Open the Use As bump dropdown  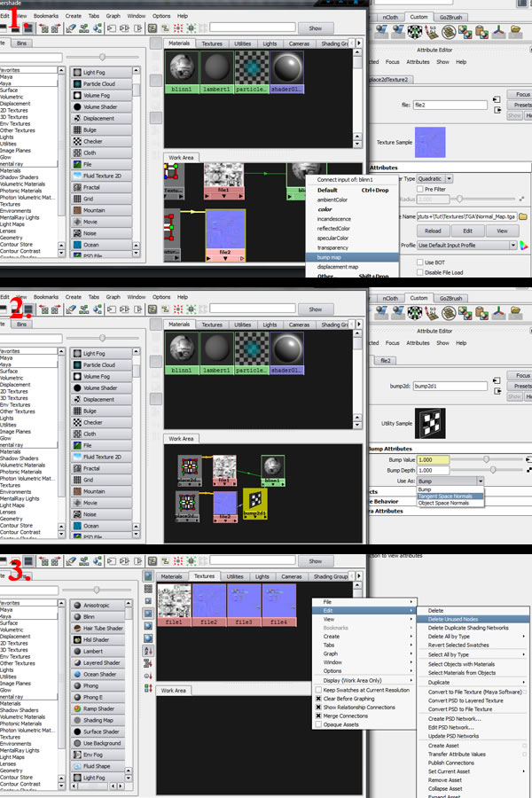[x=450, y=481]
